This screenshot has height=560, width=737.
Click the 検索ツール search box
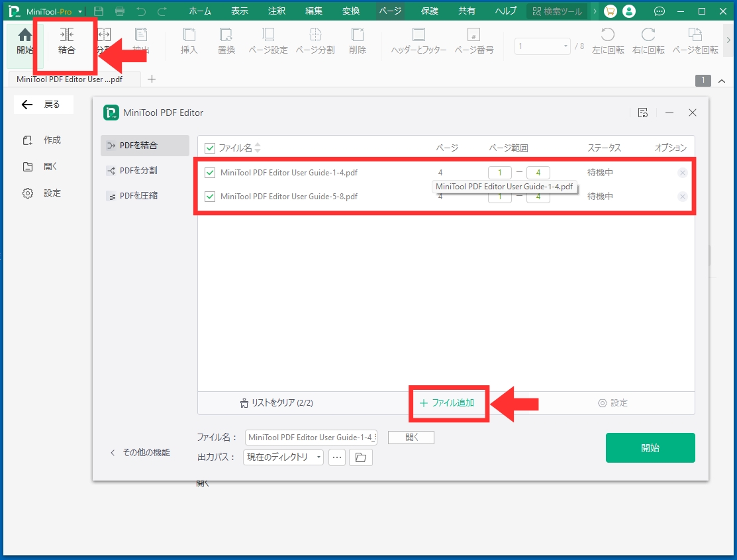pos(558,11)
